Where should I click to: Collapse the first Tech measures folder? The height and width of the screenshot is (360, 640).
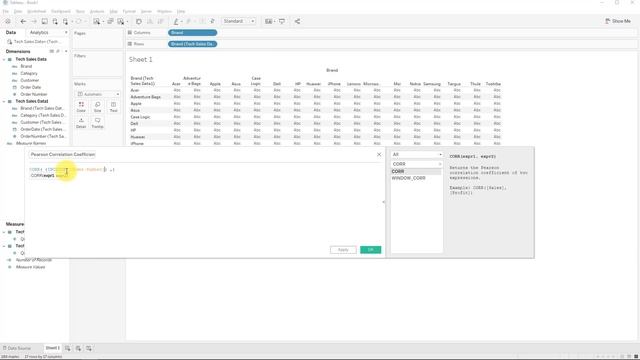tap(4, 232)
